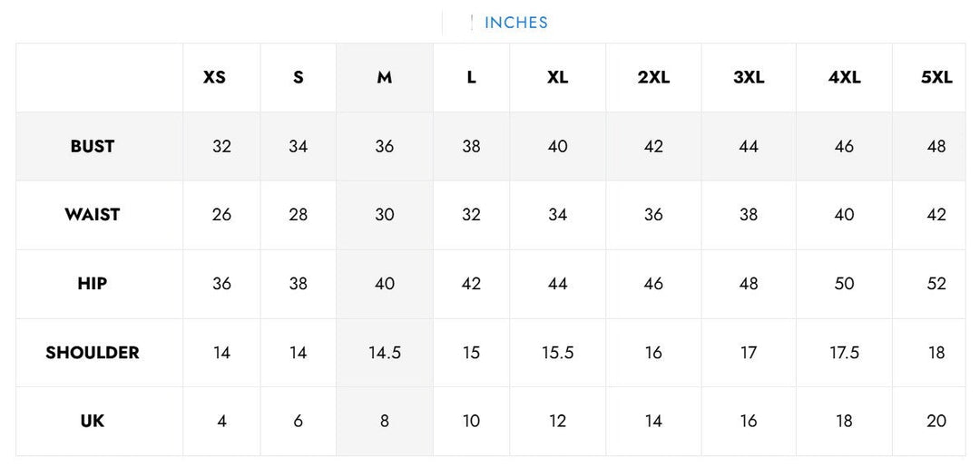Click the UK size 12 cell
Viewport: 980px width, 467px height.
pos(557,422)
